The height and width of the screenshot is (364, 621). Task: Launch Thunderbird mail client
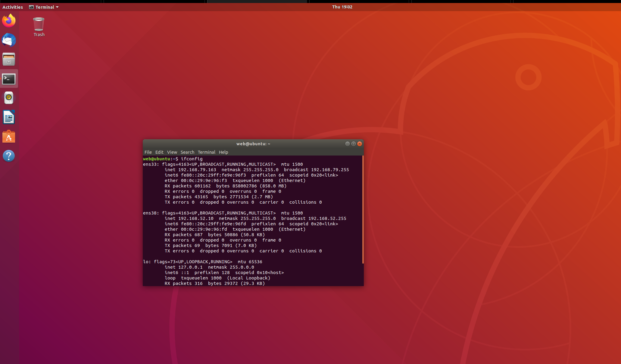coord(9,40)
